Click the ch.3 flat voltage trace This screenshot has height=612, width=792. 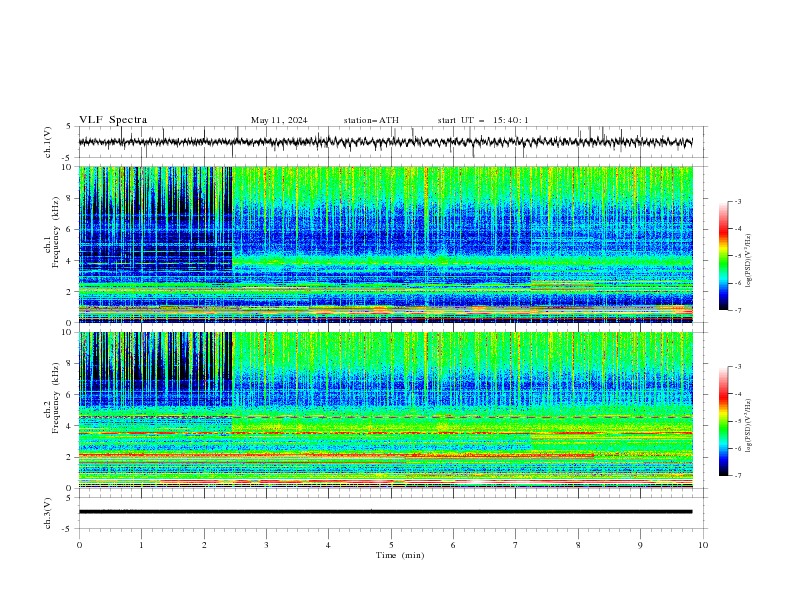385,512
